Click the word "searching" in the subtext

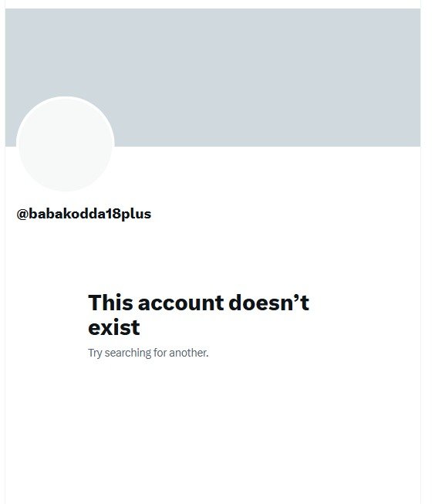(128, 353)
